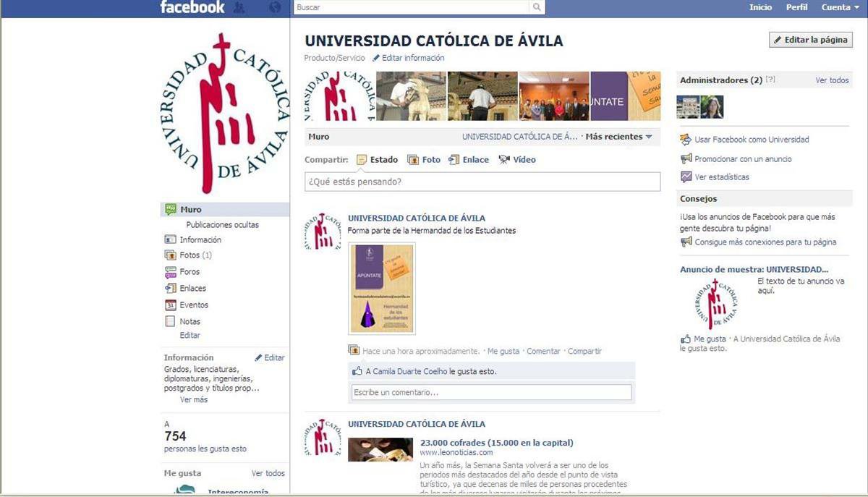Open the Muro sidebar tab

(191, 210)
